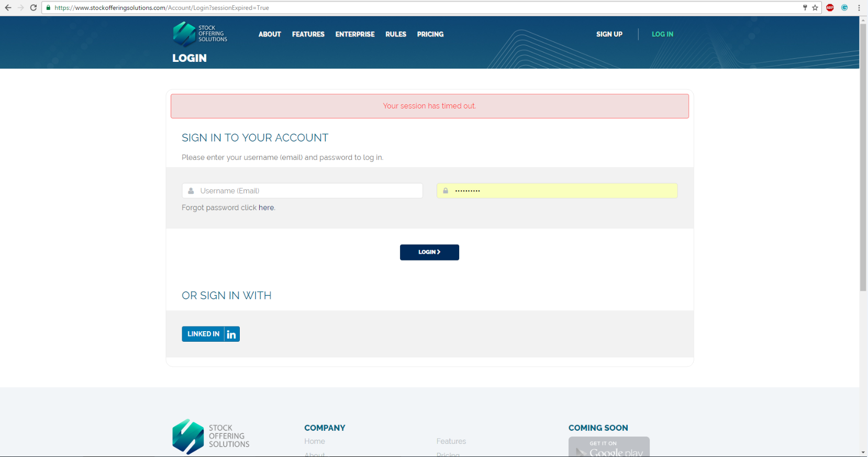Click the 'OR SIGN IN WITH' heading
868x457 pixels.
pyautogui.click(x=227, y=296)
